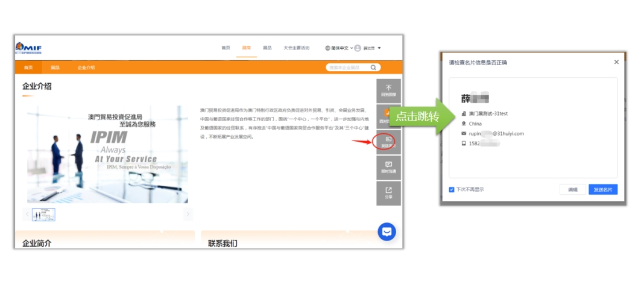Click the 发送名片 send card sidebar button
This screenshot has height=284, width=644.
click(x=388, y=142)
